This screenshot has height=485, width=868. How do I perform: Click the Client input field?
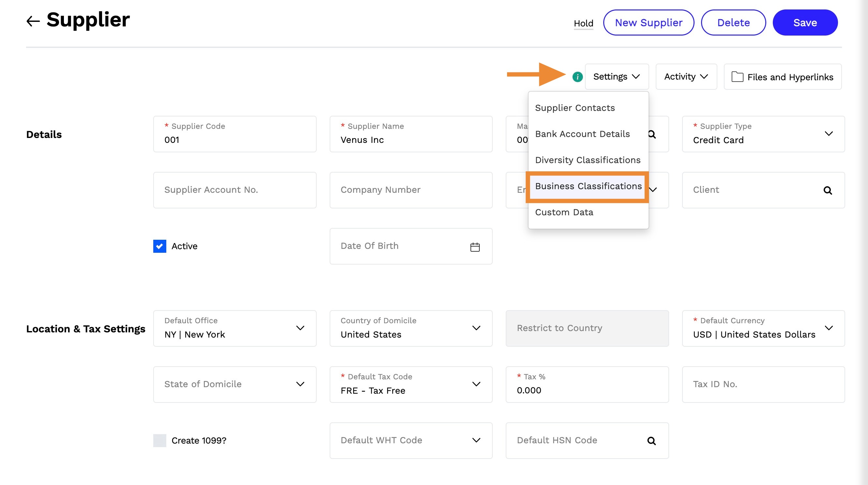(763, 190)
